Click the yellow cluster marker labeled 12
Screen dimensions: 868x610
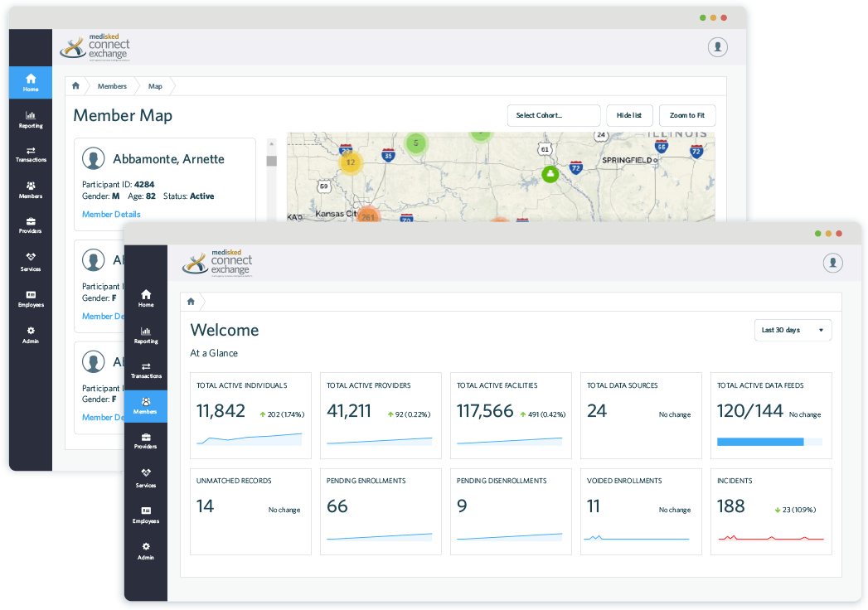tap(351, 162)
